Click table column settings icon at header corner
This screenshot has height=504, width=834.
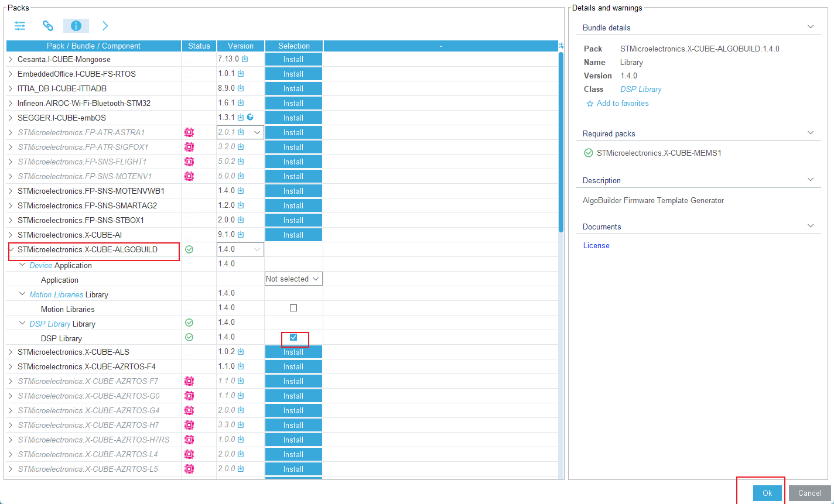tap(561, 45)
